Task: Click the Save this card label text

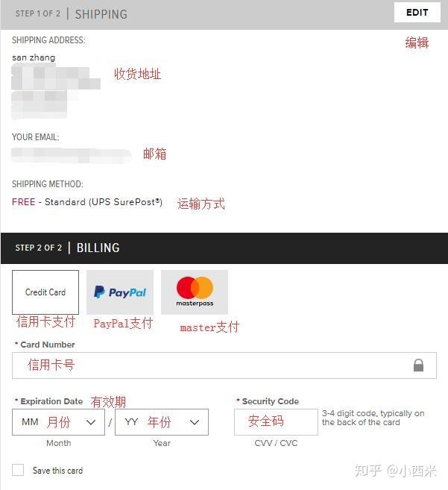Action: [x=58, y=471]
